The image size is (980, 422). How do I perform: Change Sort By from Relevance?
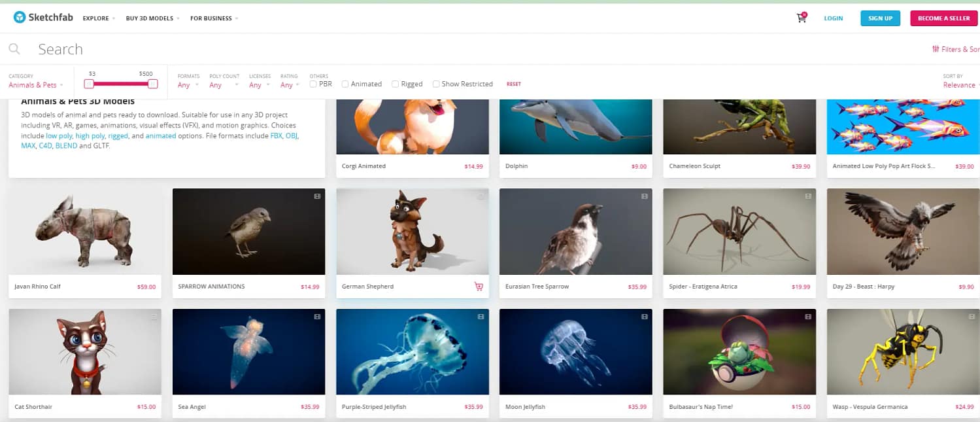[960, 84]
